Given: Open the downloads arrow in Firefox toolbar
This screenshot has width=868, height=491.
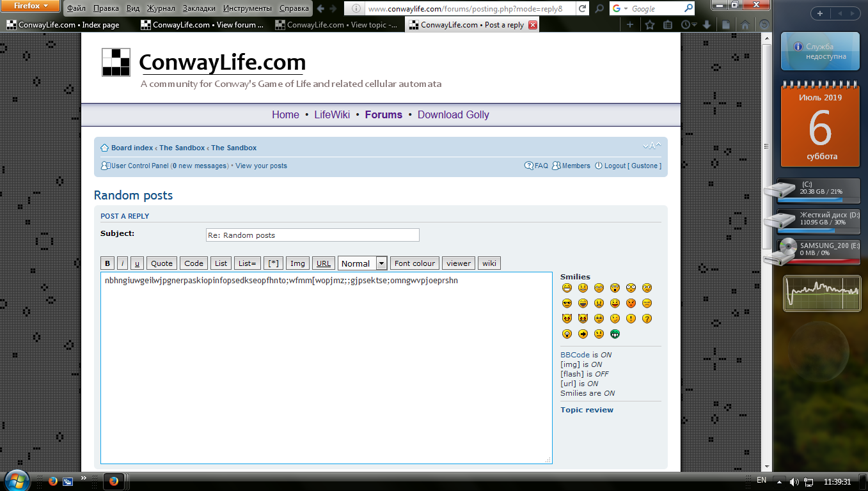Looking at the screenshot, I should [x=707, y=25].
